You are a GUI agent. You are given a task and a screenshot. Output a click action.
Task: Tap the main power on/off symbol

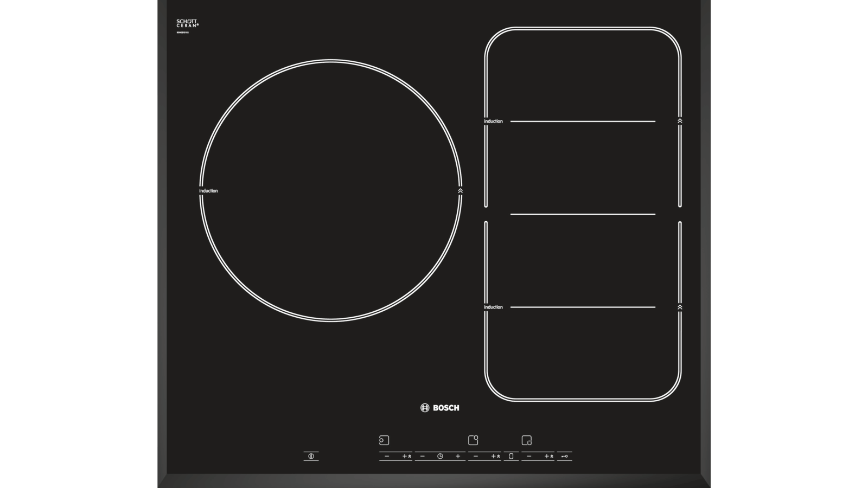coord(311,456)
